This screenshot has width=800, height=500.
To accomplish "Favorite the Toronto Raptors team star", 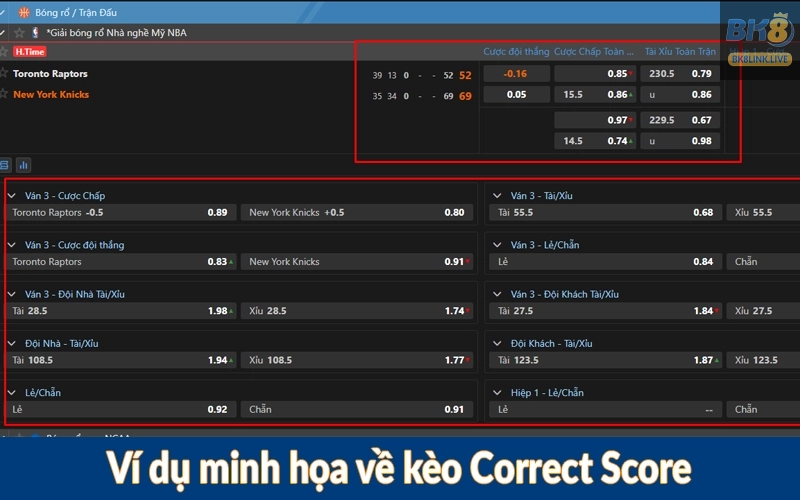I will [x=4, y=73].
